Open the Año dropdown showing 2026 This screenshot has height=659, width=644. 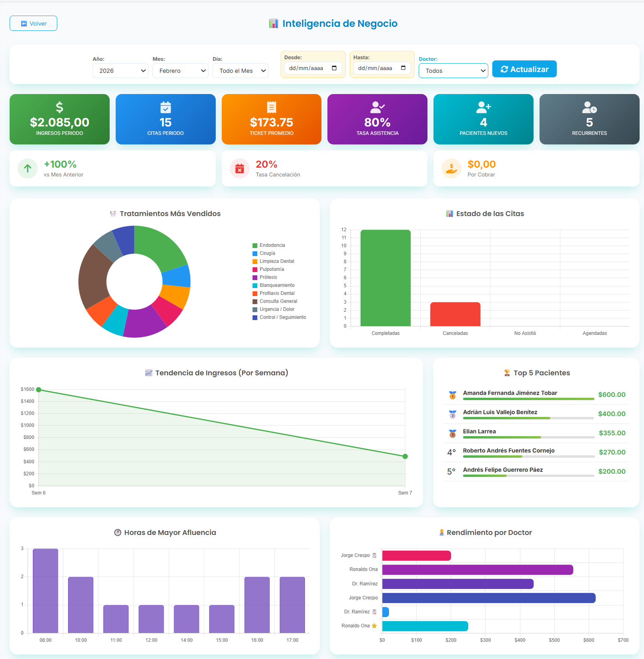(120, 71)
